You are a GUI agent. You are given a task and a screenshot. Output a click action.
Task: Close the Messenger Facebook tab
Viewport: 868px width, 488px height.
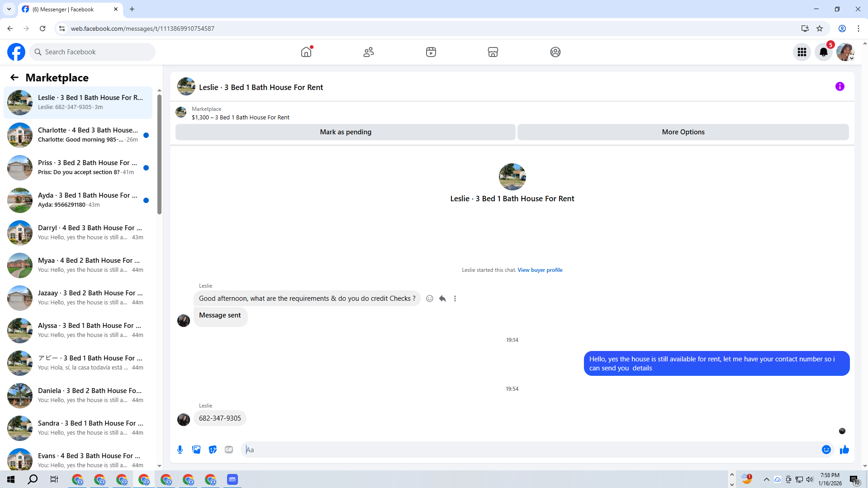tap(116, 9)
